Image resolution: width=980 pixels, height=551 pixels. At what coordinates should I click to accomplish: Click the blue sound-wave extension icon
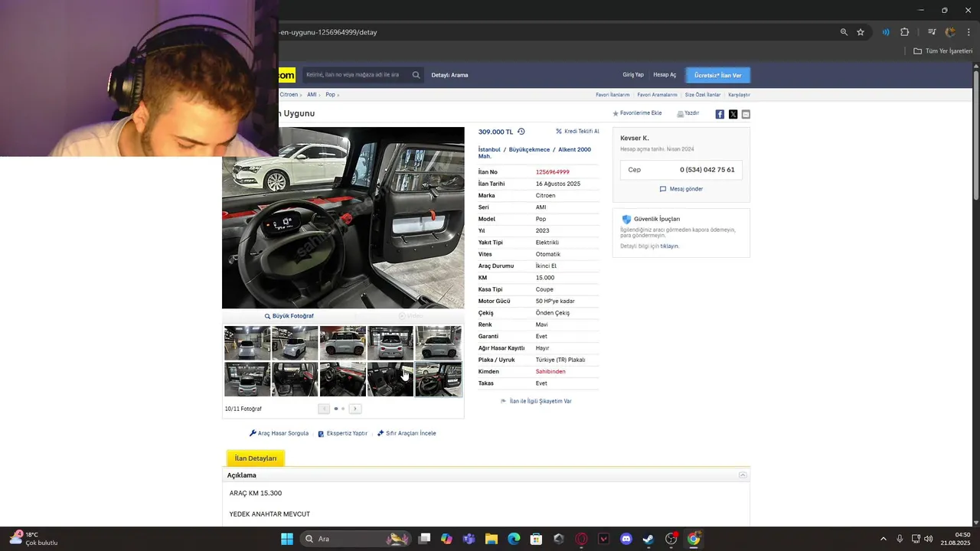point(886,32)
